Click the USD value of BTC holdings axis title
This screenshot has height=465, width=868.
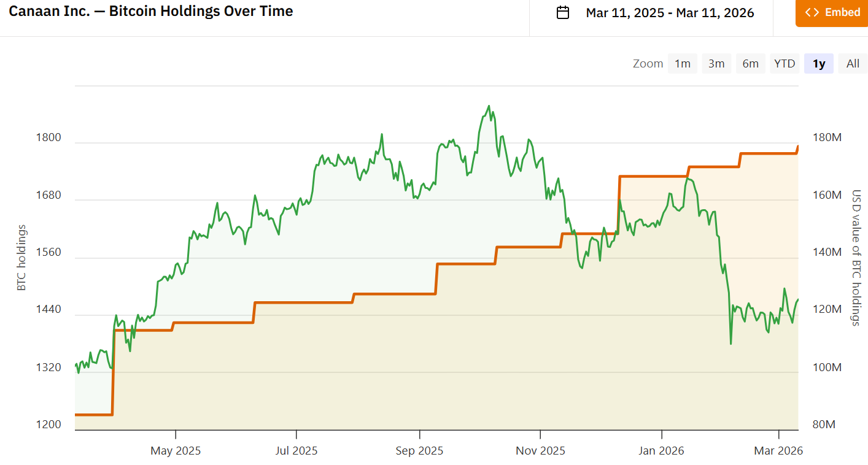point(856,258)
